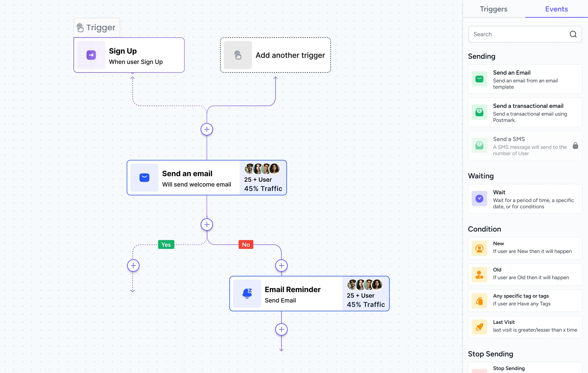
Task: Click the Sign Up trigger icon
Action: [91, 55]
